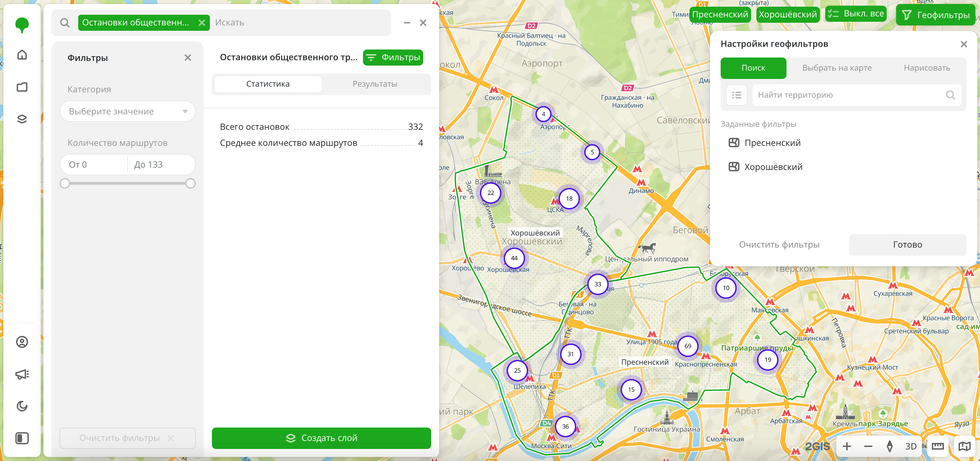Open the Геофильтры panel button

(936, 15)
